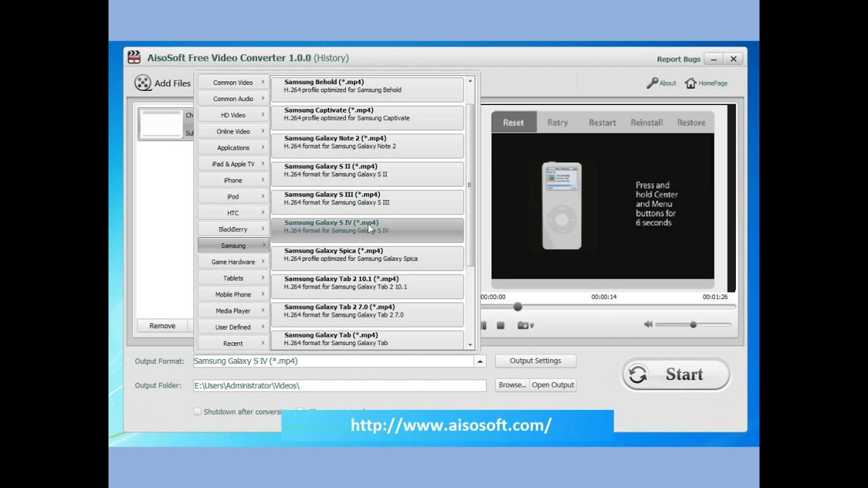The image size is (868, 488).
Task: Stop playback with the square stop icon
Action: (500, 325)
